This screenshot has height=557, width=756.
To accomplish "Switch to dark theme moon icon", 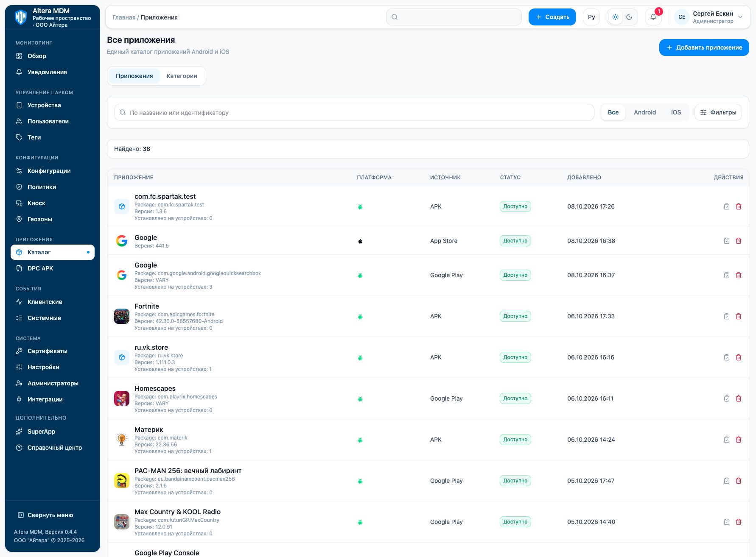I will pos(629,17).
